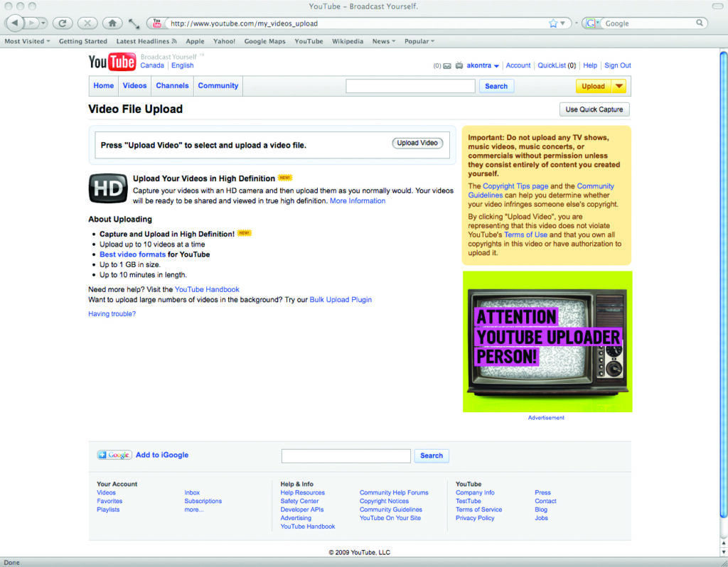Click the iGoogle plus badge icon
The width and height of the screenshot is (728, 567).
[114, 455]
